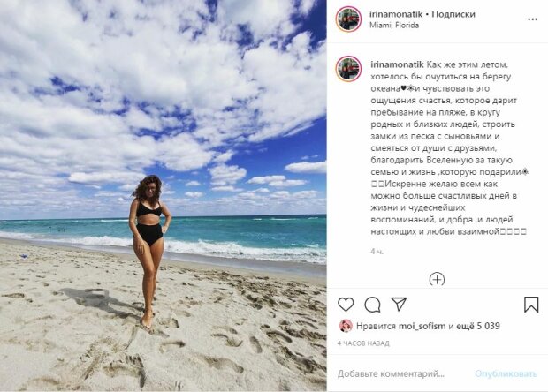Open the three-dot more options menu
The height and width of the screenshot is (392, 548).
[x=532, y=19]
